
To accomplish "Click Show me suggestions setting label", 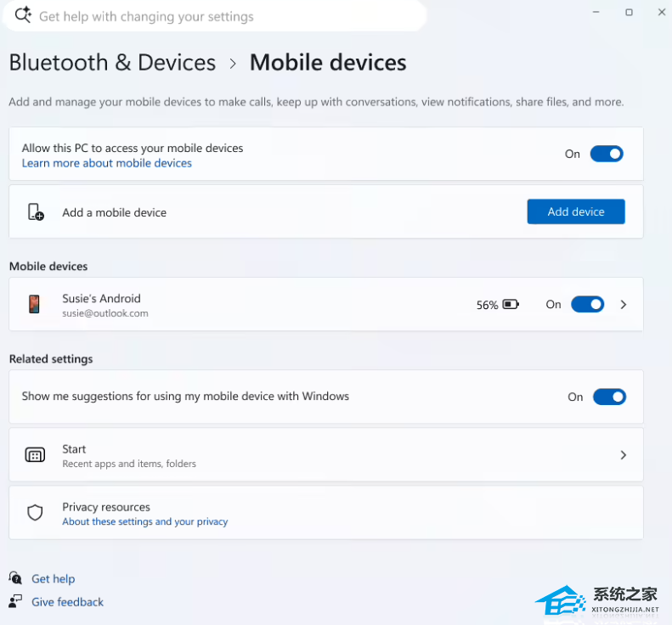I will (185, 397).
